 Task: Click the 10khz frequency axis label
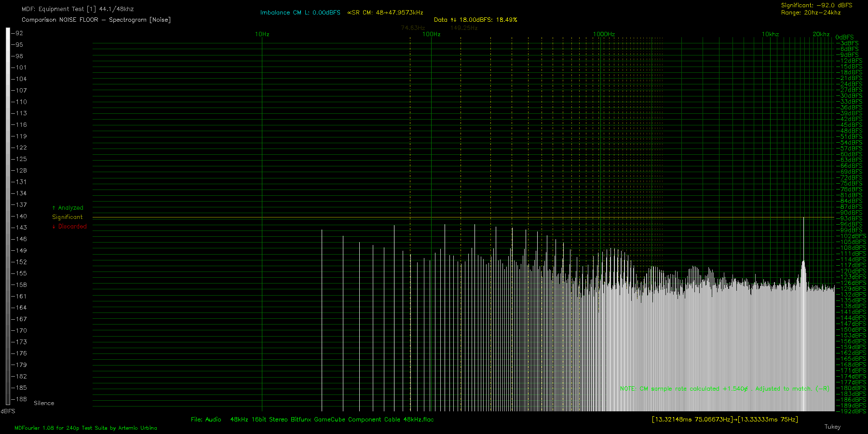(x=770, y=34)
